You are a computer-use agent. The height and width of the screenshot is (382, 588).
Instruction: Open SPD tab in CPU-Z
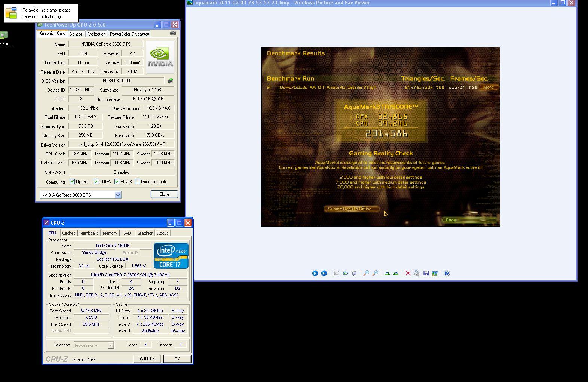coord(127,233)
